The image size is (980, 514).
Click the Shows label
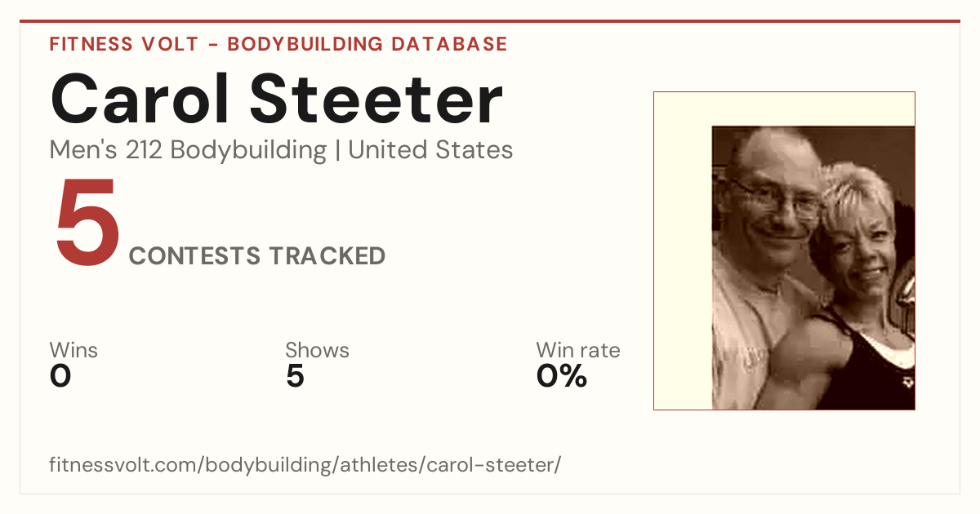[317, 350]
